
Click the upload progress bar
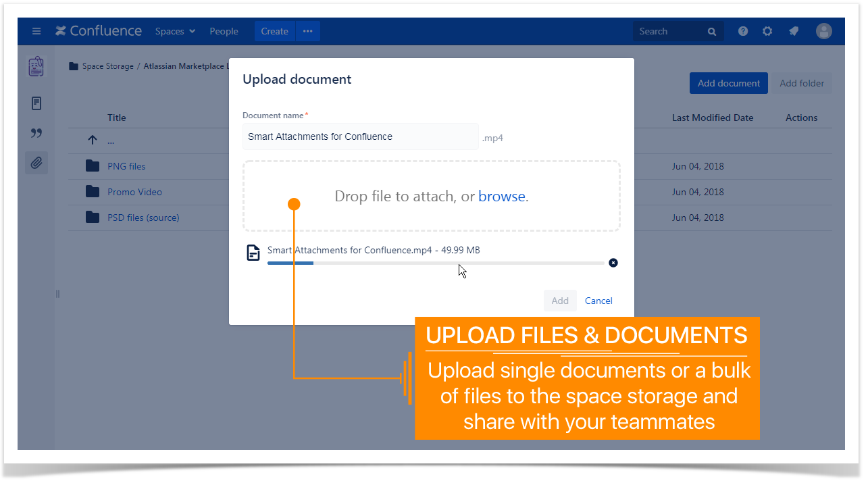[436, 263]
